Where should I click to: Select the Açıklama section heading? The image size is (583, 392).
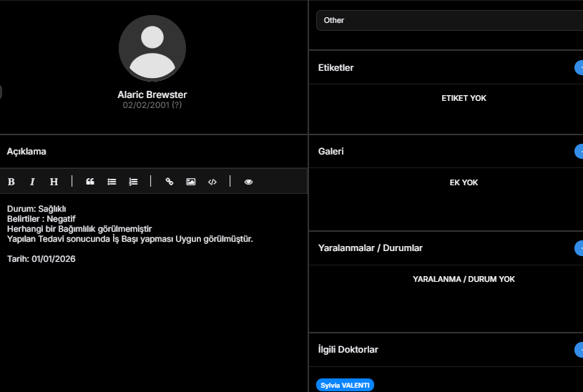(26, 152)
